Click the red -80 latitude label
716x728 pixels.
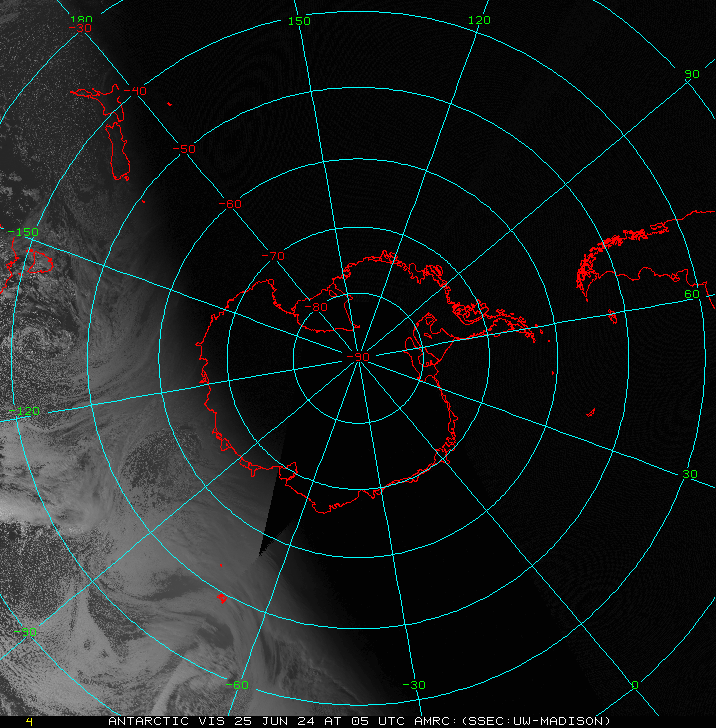(x=316, y=307)
